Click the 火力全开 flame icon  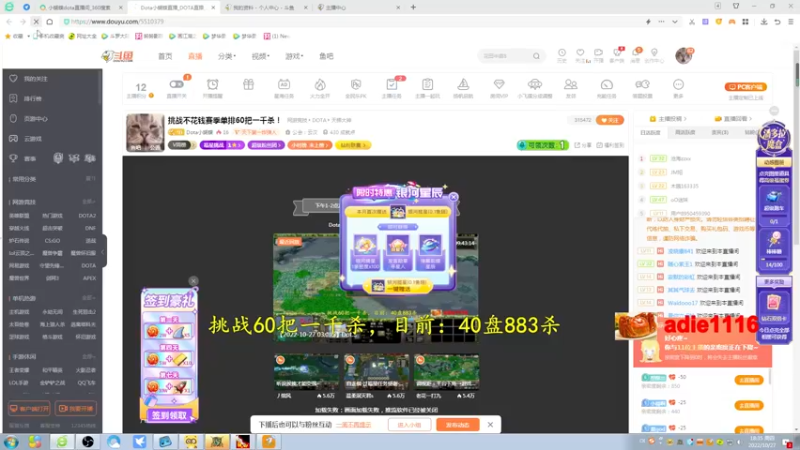tap(320, 85)
